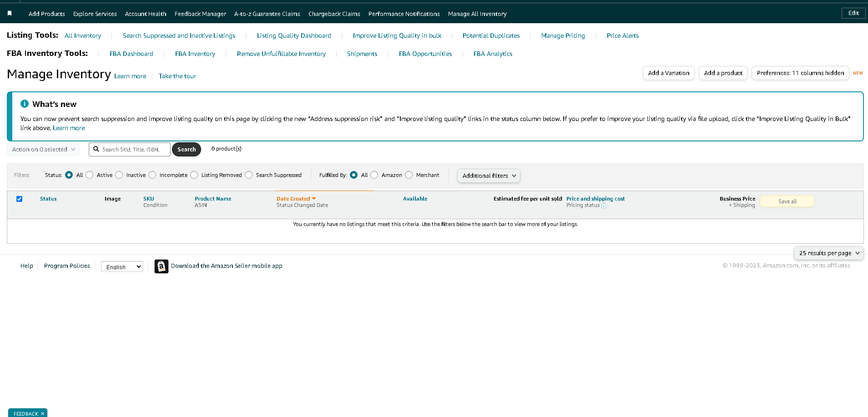Open the English language dropdown
The image size is (868, 417).
point(122,267)
